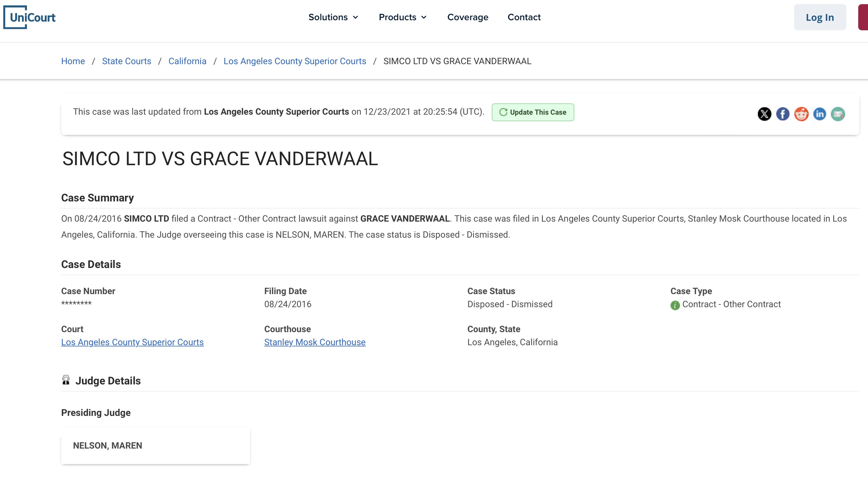Expand the Solutions dropdown menu
The width and height of the screenshot is (868, 478).
(333, 17)
